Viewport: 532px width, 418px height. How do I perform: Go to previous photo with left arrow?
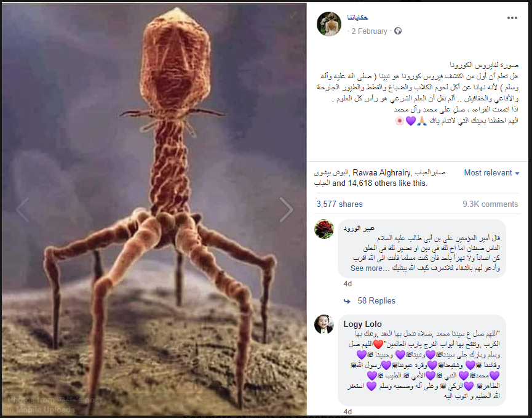tap(22, 210)
